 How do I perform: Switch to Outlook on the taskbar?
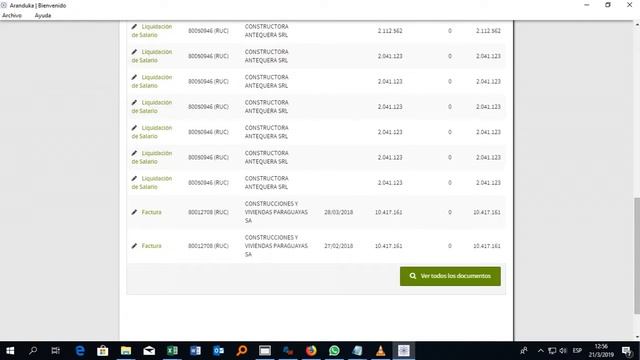[218, 351]
